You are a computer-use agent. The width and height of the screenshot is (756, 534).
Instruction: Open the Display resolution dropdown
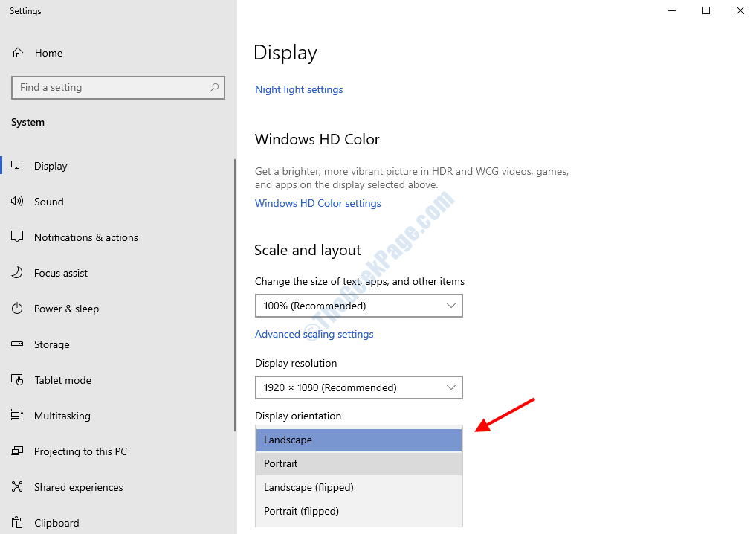[359, 387]
